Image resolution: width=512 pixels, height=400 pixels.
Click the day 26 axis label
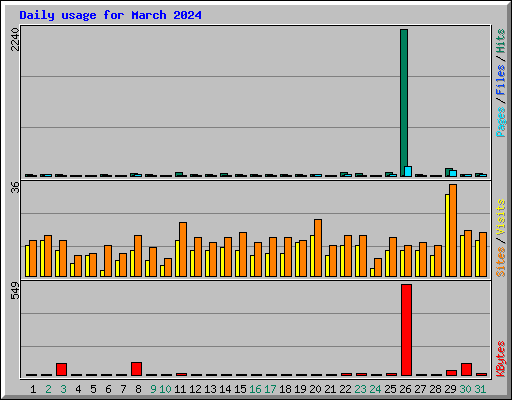coord(405,389)
